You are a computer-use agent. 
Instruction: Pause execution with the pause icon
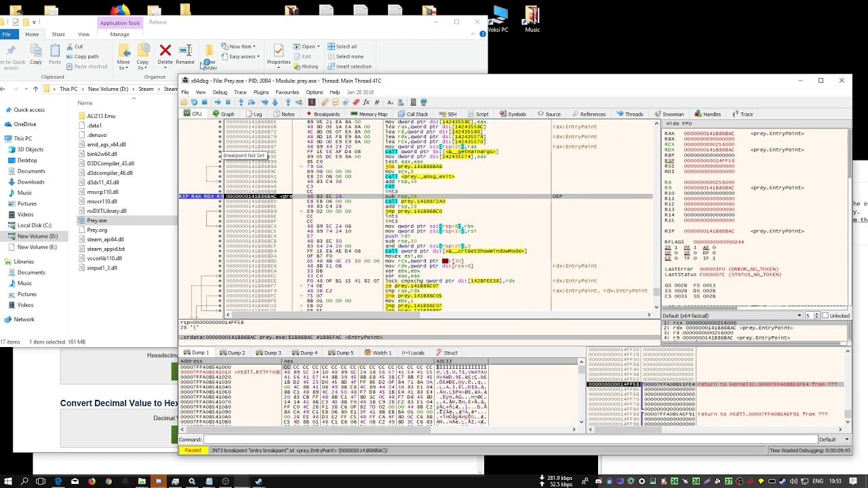228,102
